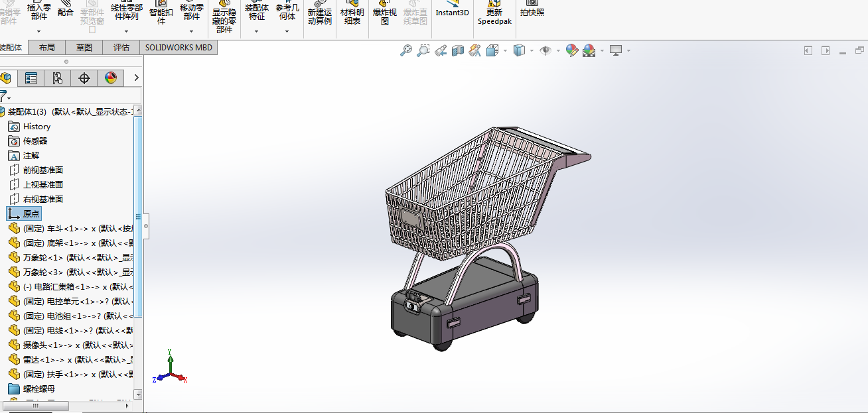This screenshot has width=868, height=413.
Task: Open the PropertyManager tab icon
Action: [x=31, y=78]
